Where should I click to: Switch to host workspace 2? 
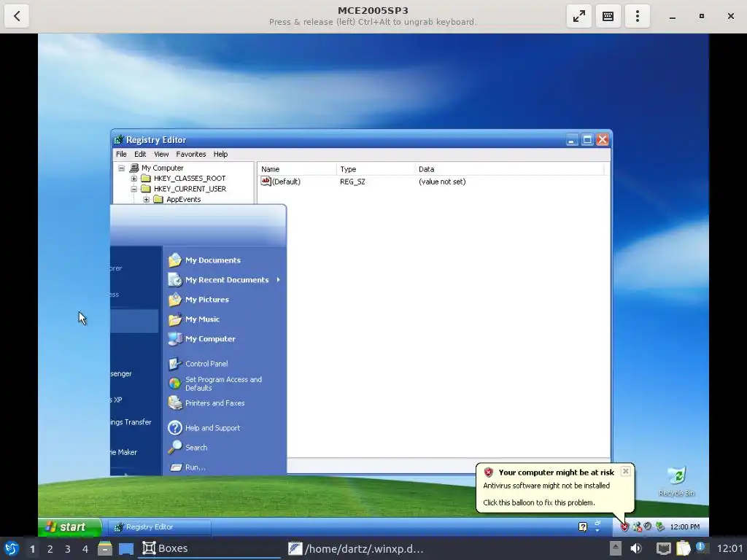click(x=50, y=549)
